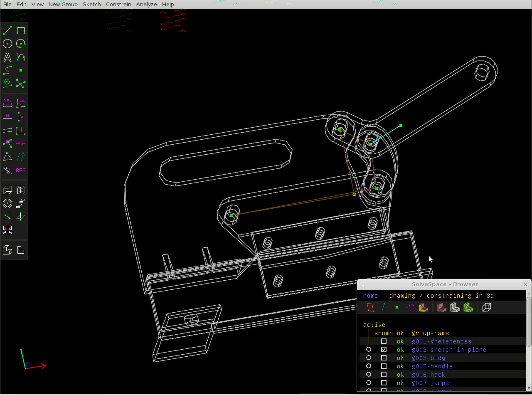Toggle edges visibility in Browser toolbar
This screenshot has width=532, height=395.
tap(455, 307)
